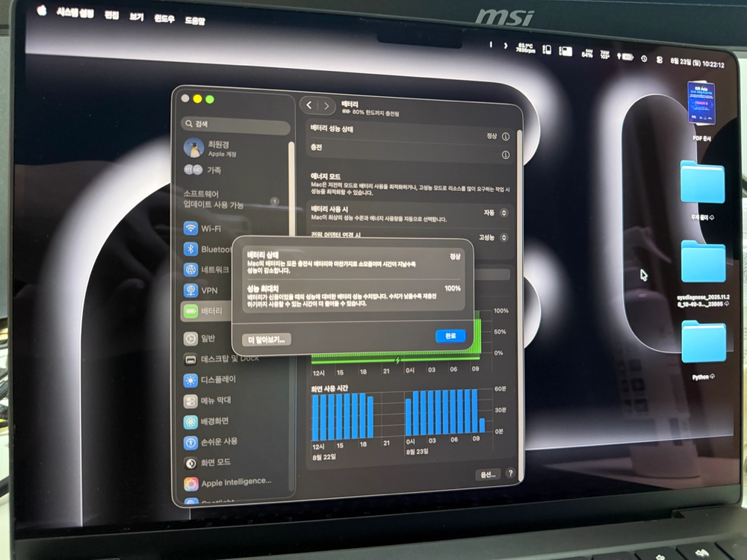The image size is (747, 560).
Task: Open the 윈도우 menu
Action: click(x=164, y=19)
